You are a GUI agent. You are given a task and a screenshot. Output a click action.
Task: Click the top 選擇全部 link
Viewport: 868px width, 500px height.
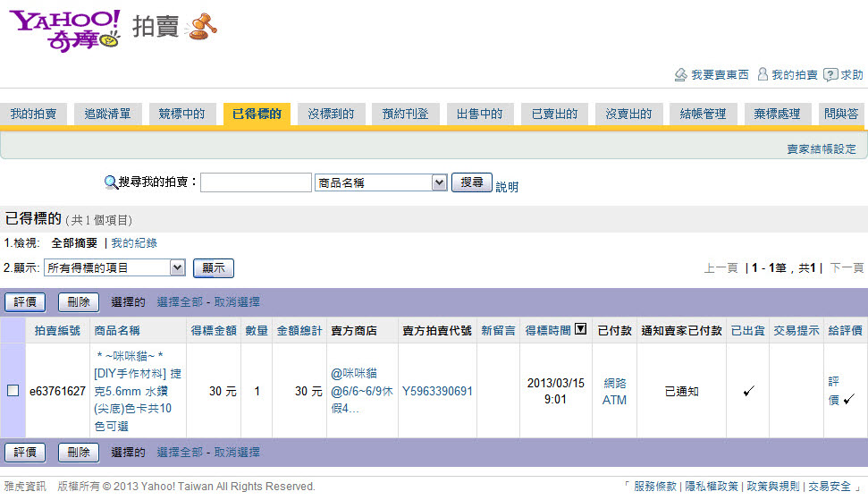click(x=180, y=301)
